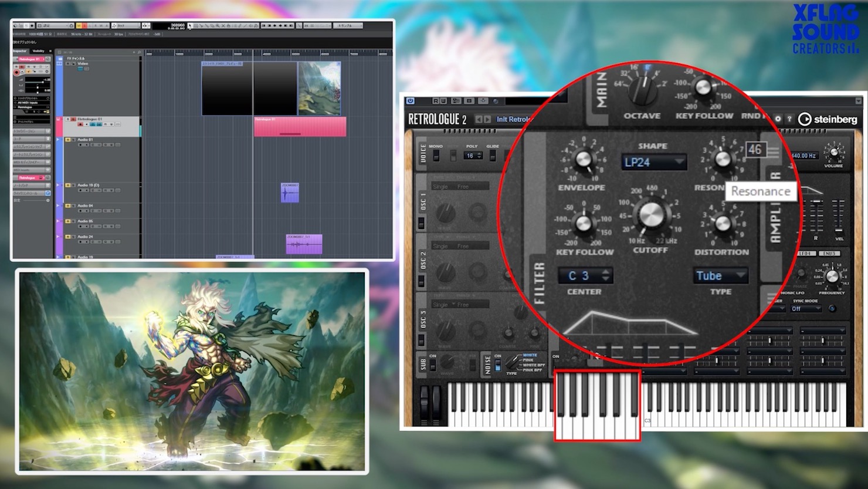868x489 pixels.
Task: Click the Center C 3 stepper arrows
Action: pyautogui.click(x=606, y=275)
